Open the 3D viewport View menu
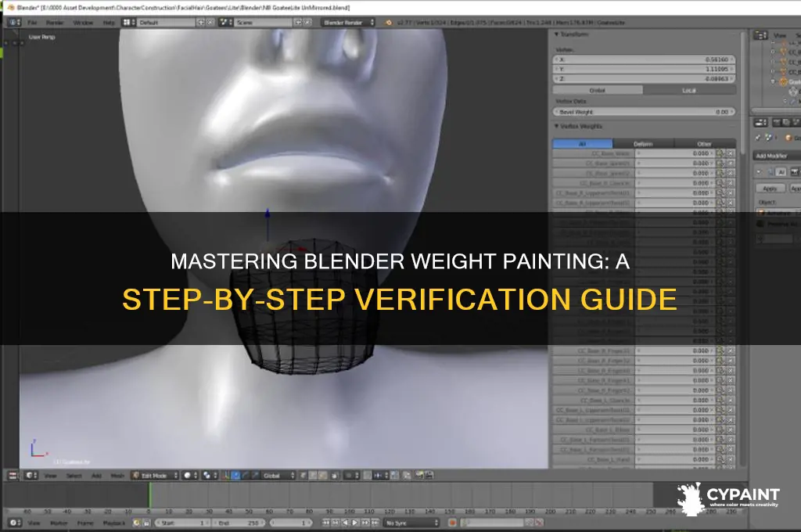Screen dimensions: 801x532 (x=50, y=476)
